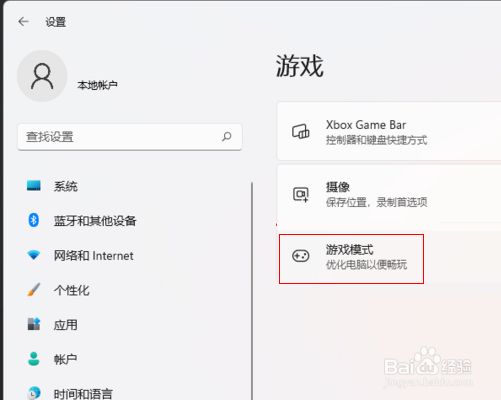Open the 个性化 settings page
Viewport: 501px width, 400px height.
tap(72, 290)
